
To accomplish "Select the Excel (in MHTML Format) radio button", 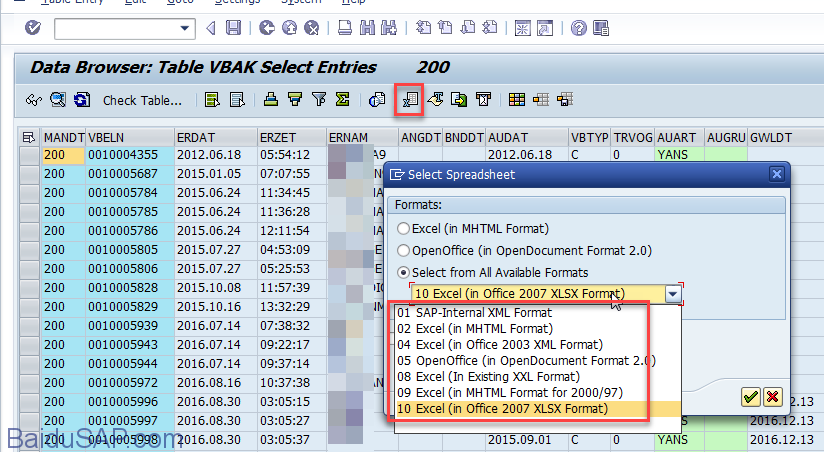I will tap(403, 229).
